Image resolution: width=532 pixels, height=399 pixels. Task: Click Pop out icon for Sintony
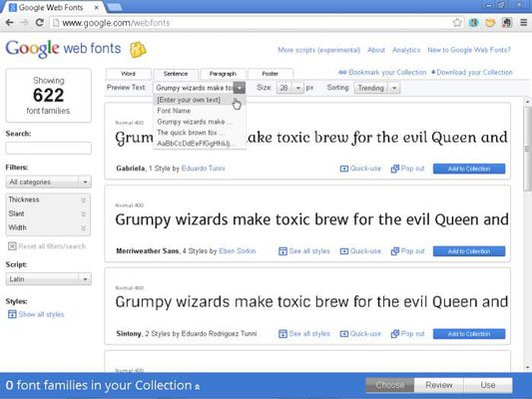[395, 334]
